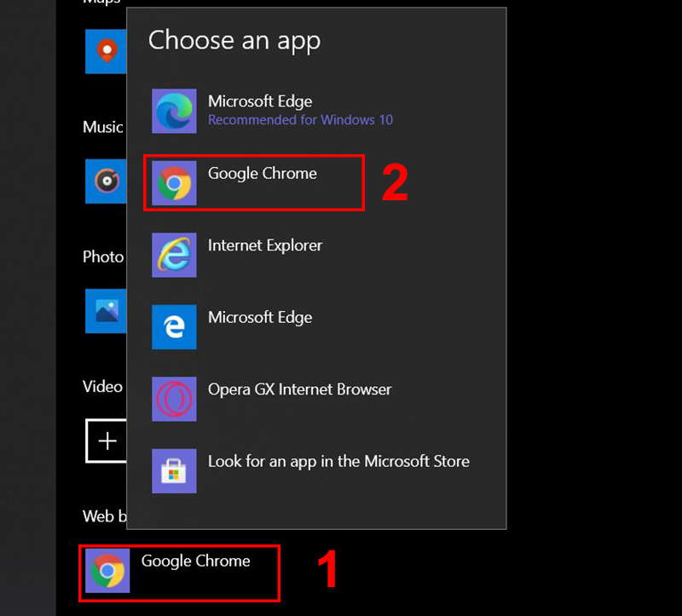
Task: Click the Web browser Chrome icon below the popup
Action: point(107,570)
